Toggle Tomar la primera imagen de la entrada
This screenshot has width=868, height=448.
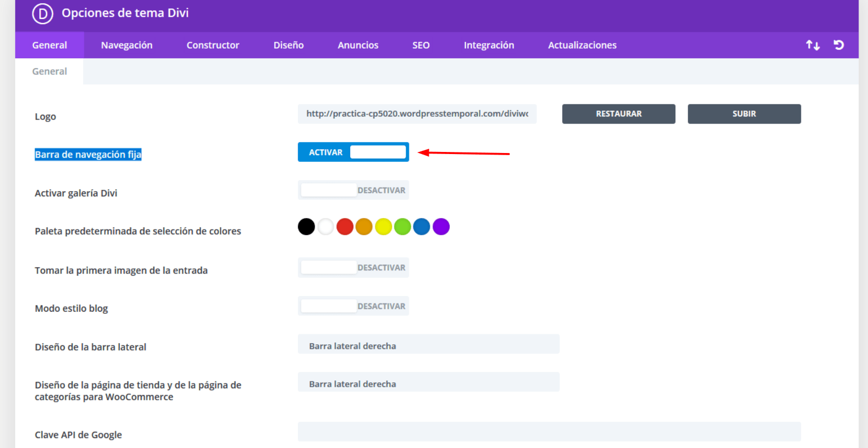pyautogui.click(x=353, y=267)
